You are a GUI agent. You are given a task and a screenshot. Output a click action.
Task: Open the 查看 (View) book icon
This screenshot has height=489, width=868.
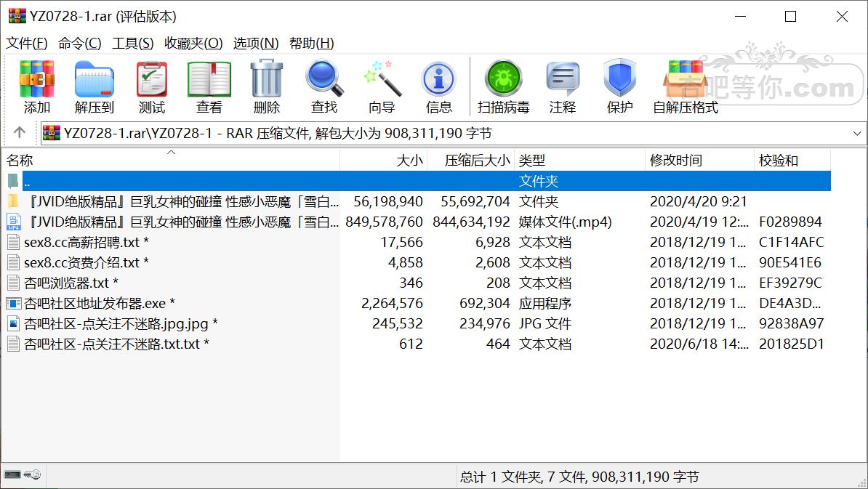click(209, 79)
